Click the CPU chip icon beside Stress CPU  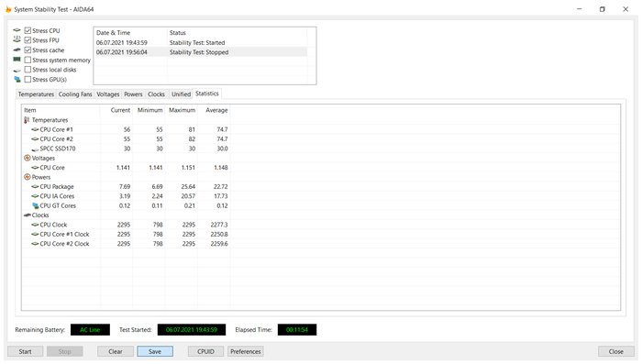click(x=17, y=30)
